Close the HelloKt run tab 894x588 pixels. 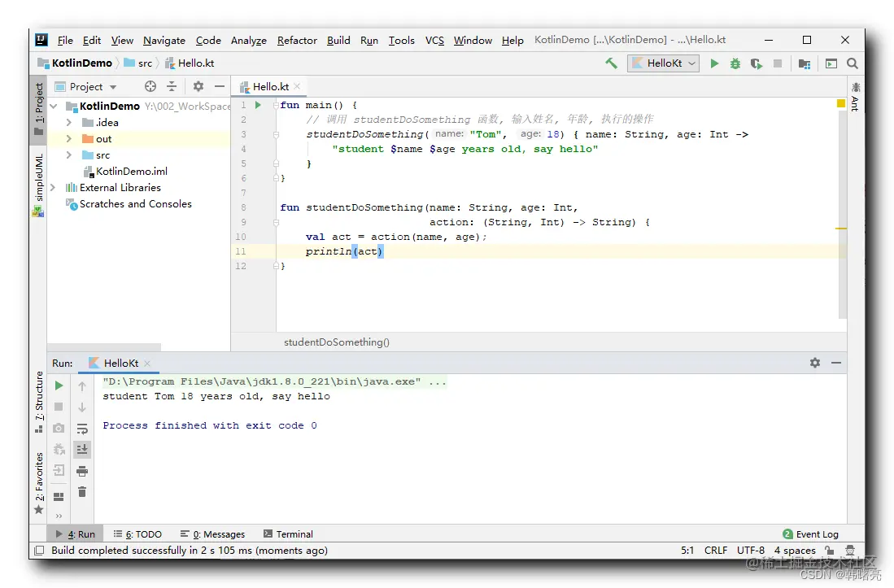click(147, 364)
